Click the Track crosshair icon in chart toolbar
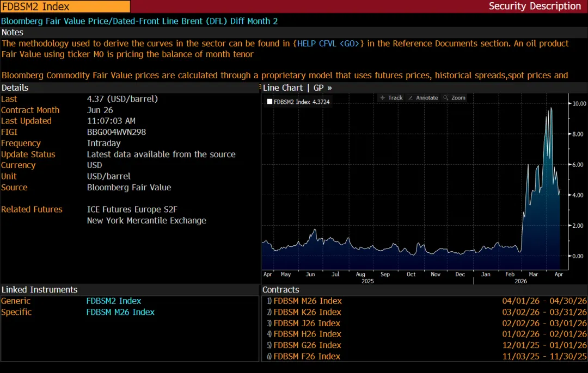This screenshot has height=373, width=588. 383,98
